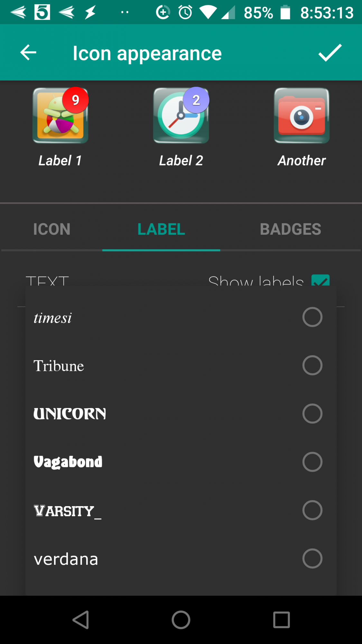Pick the UNICORN font option
Image resolution: width=362 pixels, height=644 pixels.
point(70,414)
